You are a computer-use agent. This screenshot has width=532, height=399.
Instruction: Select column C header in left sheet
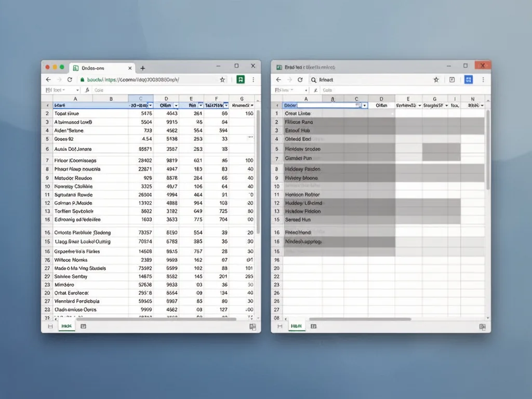point(141,98)
